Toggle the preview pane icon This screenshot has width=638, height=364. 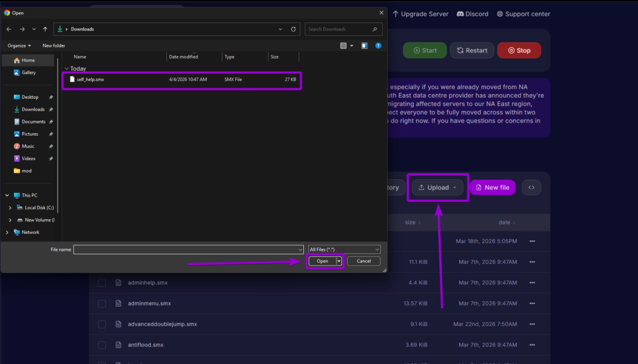[x=364, y=45]
